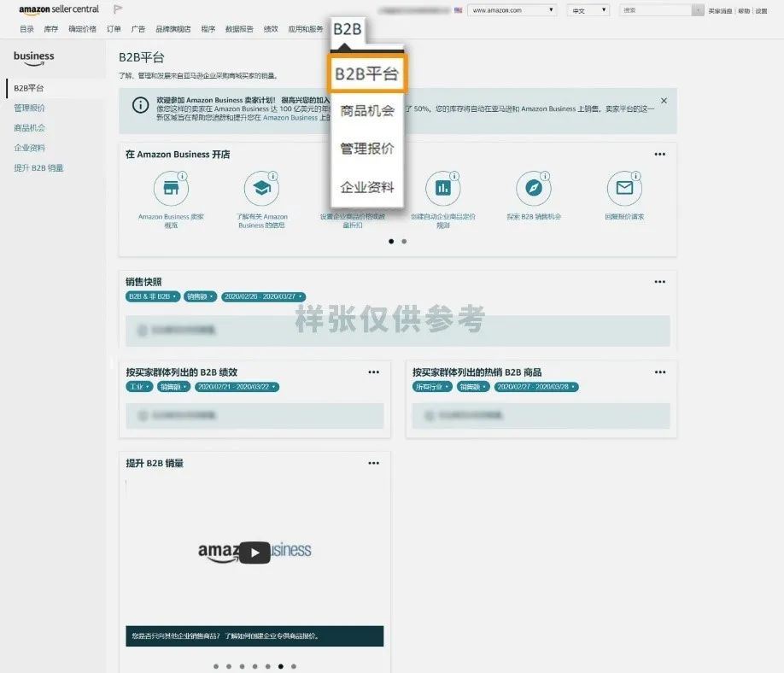
Task: Open date range 2020/02/21 - 2020/03/22
Action: click(237, 387)
